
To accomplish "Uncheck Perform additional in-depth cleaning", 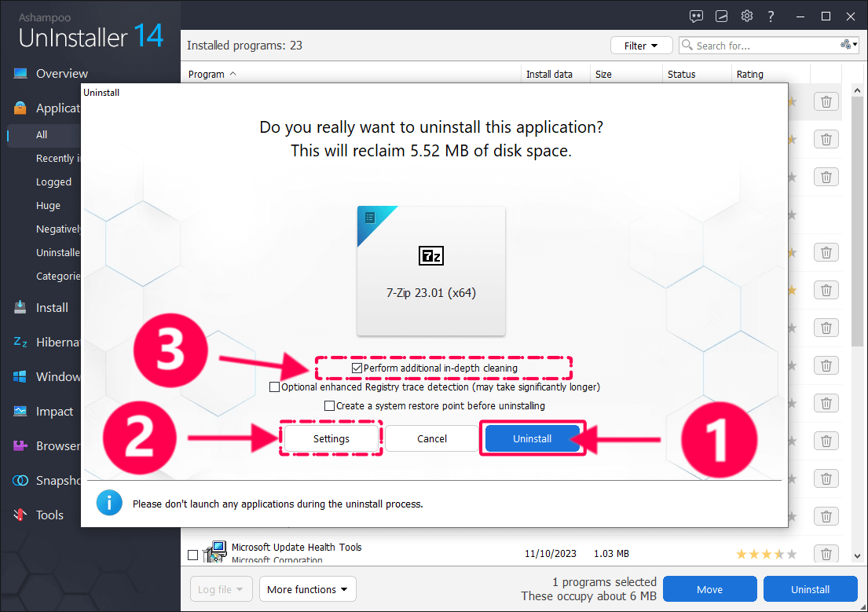I will point(357,368).
